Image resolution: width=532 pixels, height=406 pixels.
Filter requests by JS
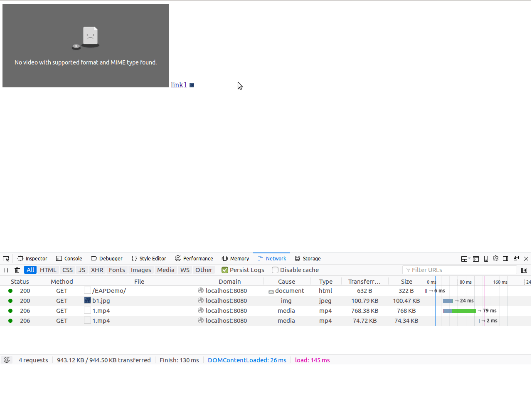(x=82, y=270)
